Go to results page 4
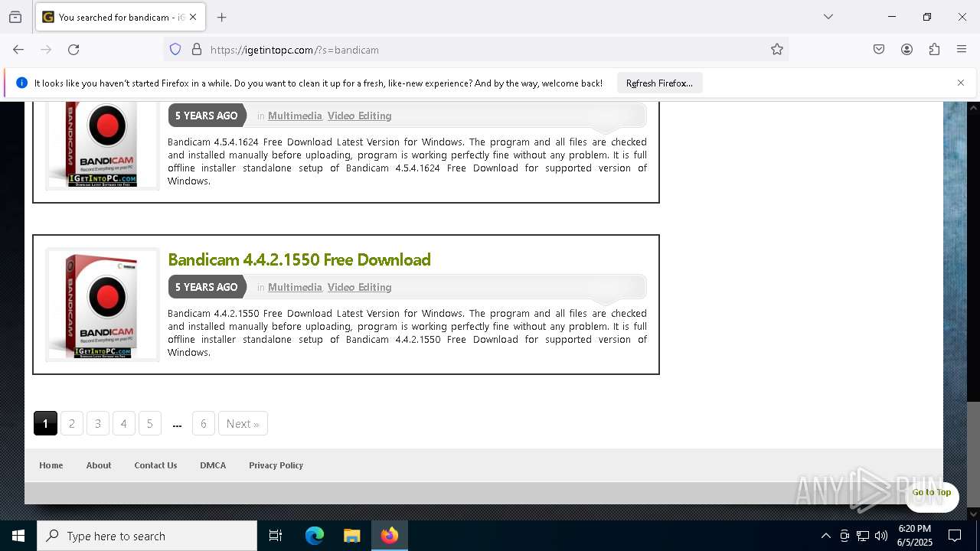This screenshot has height=551, width=980. pos(123,423)
